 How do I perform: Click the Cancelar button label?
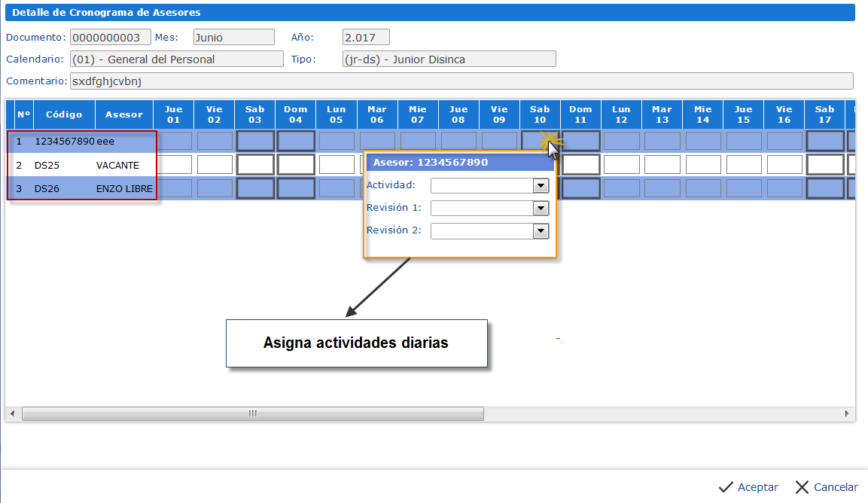836,487
